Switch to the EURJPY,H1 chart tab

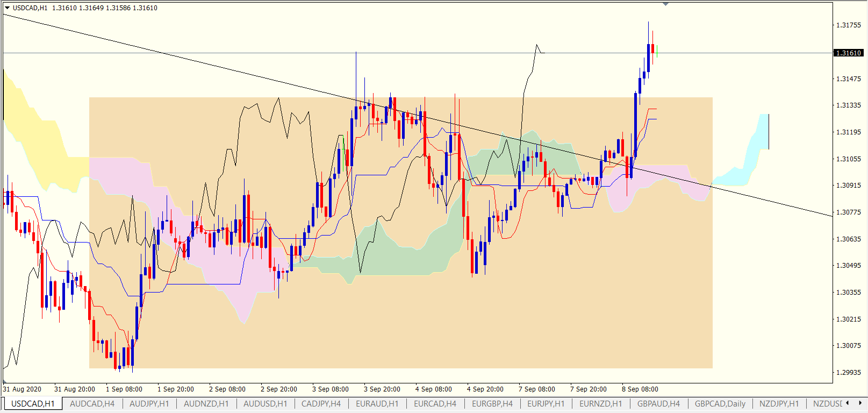click(546, 403)
